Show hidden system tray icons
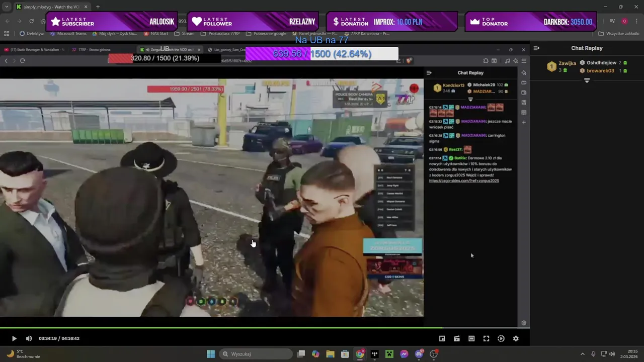 tap(583, 354)
